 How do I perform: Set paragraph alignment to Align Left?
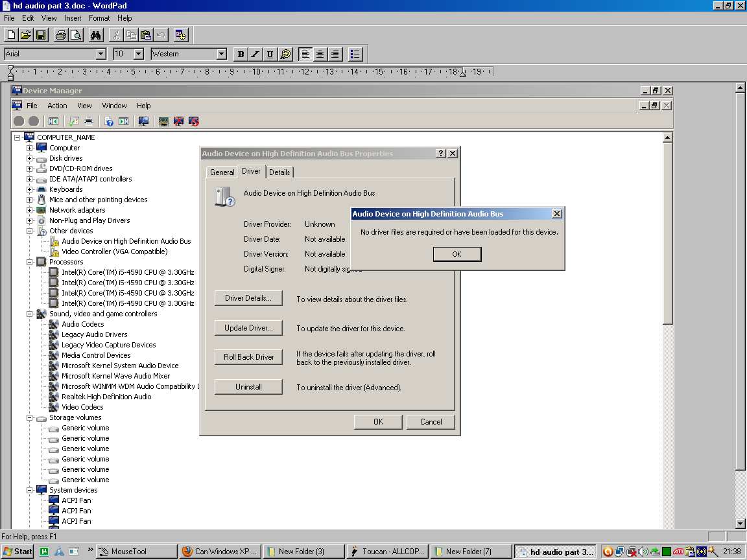(305, 54)
